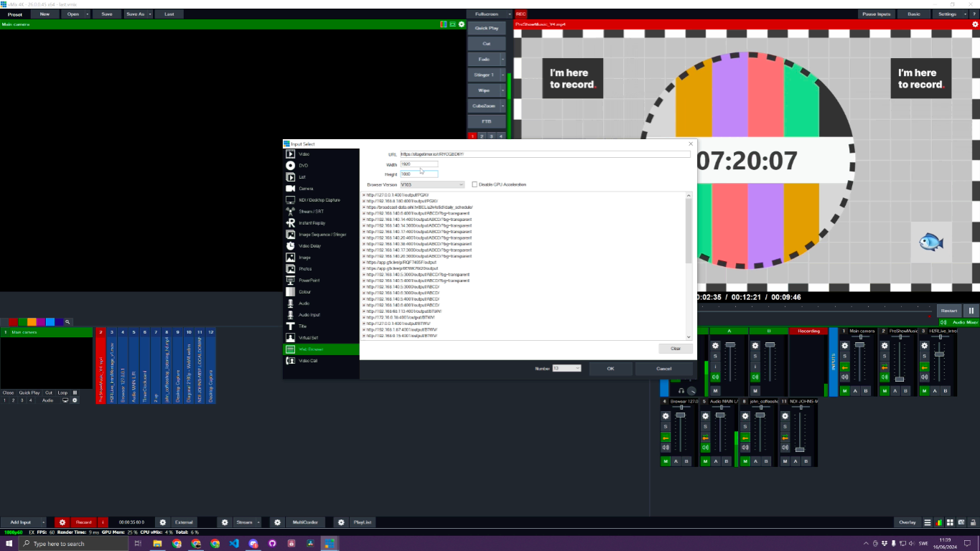Screen dimensions: 980x551
Task: Switch to input category tab 3
Action: click(x=491, y=136)
